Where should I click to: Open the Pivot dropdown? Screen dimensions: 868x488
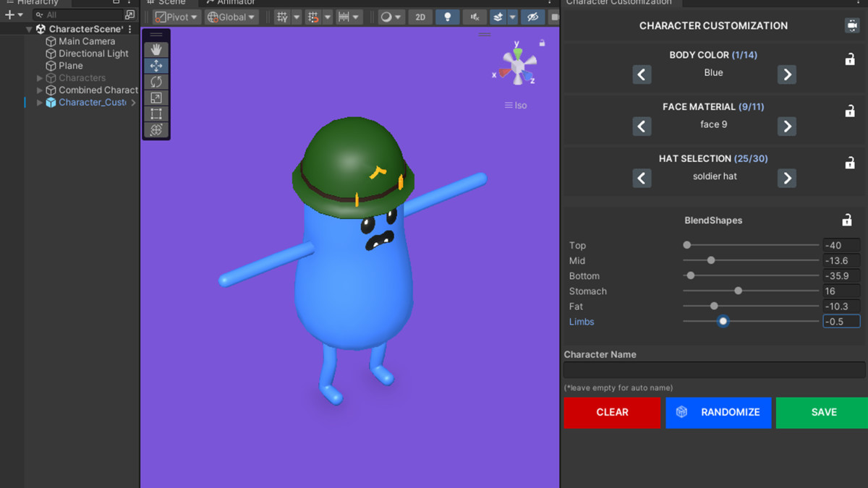tap(176, 17)
